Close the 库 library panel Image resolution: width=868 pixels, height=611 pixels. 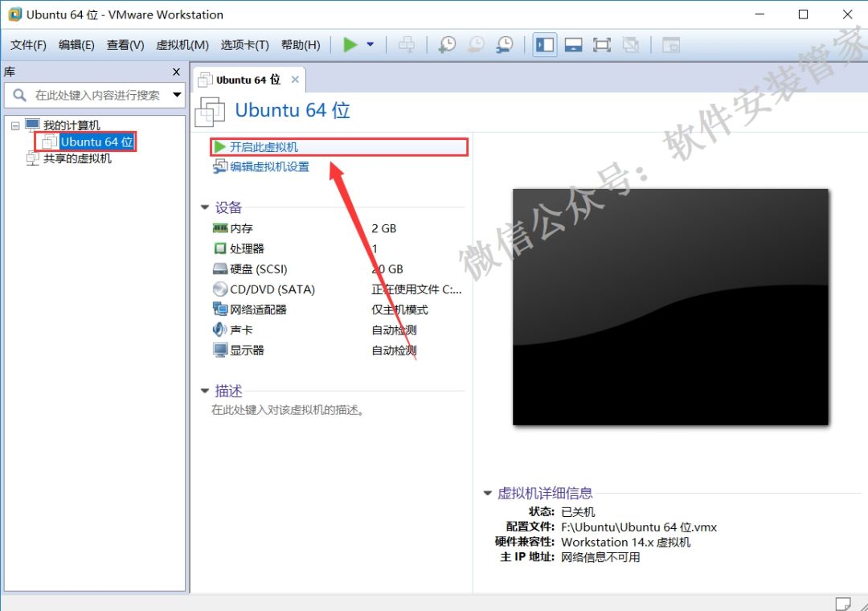(x=176, y=72)
